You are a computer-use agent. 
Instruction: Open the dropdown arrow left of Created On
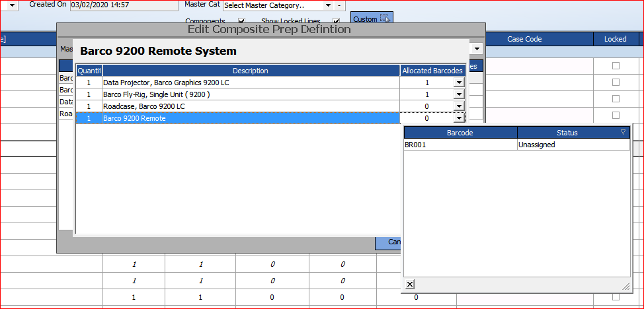pos(11,5)
